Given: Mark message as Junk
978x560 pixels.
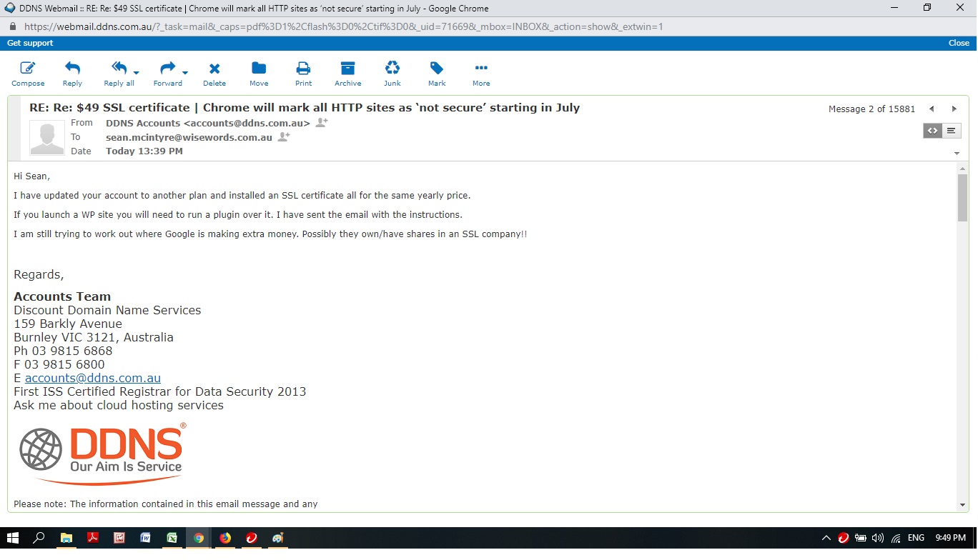Looking at the screenshot, I should [x=392, y=74].
